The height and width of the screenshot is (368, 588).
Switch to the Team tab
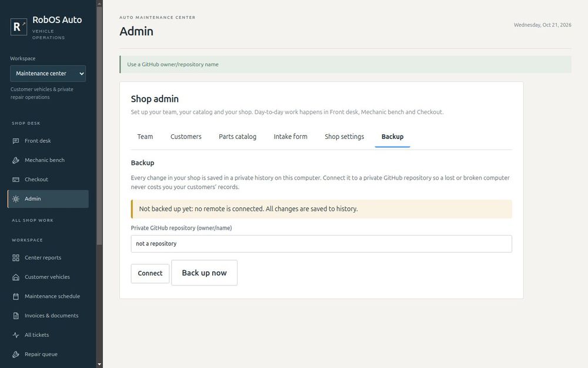pos(145,137)
